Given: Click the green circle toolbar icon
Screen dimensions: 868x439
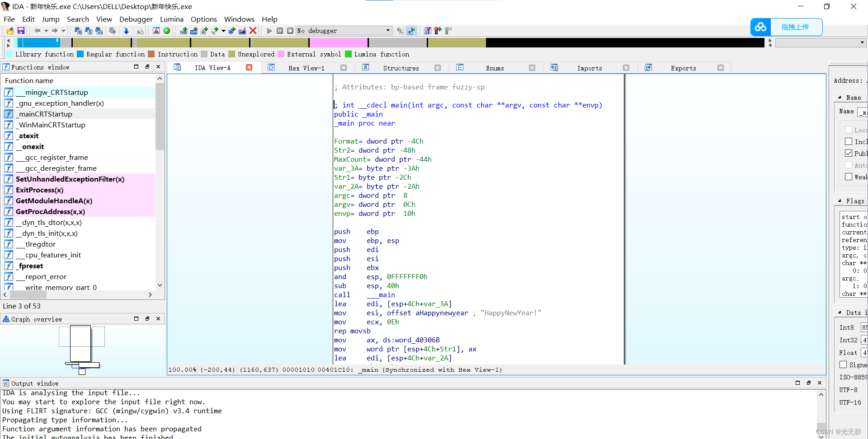Looking at the screenshot, I should tap(167, 31).
